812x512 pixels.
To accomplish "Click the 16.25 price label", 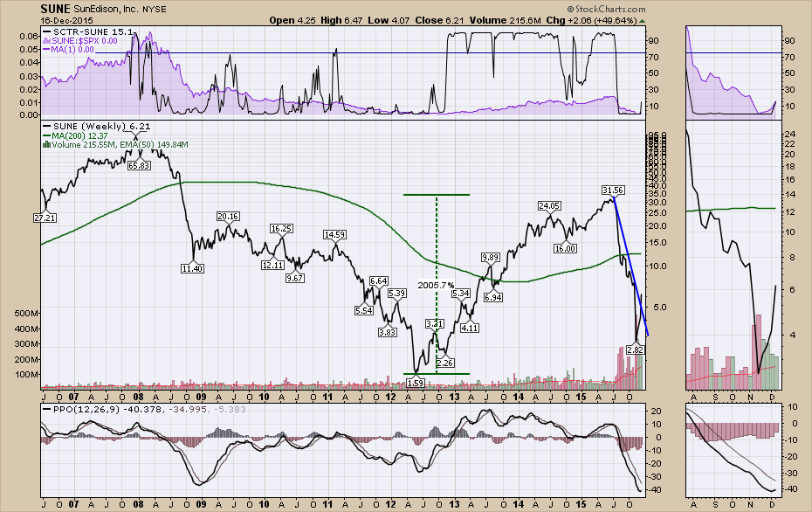I will [x=281, y=229].
